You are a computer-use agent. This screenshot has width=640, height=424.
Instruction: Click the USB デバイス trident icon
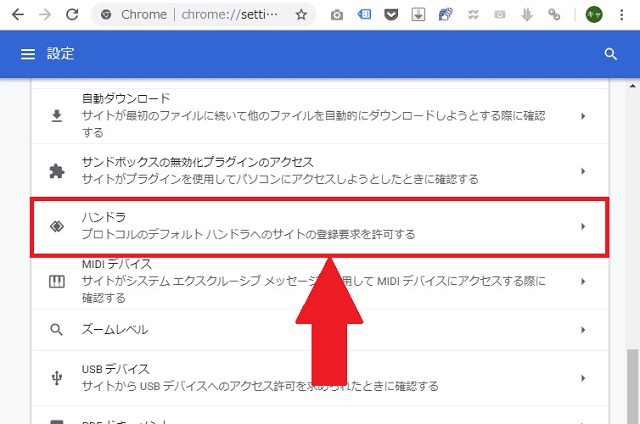point(57,378)
